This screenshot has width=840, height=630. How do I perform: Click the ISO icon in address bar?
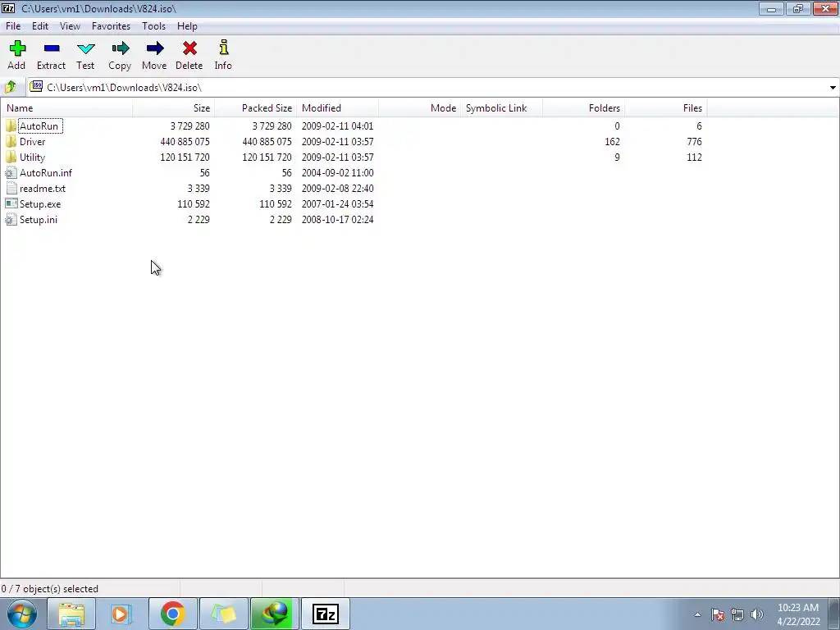point(36,86)
